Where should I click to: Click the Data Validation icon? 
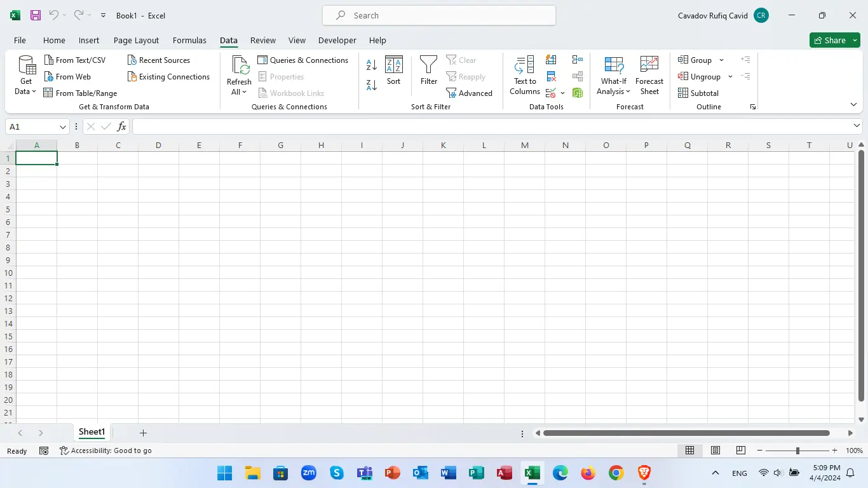(551, 93)
